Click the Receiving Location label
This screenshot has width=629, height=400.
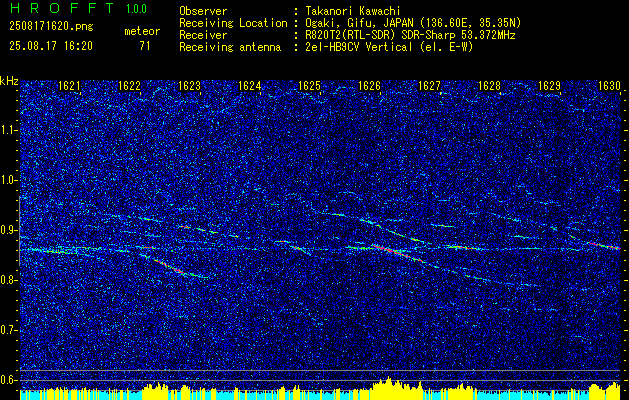tap(233, 23)
